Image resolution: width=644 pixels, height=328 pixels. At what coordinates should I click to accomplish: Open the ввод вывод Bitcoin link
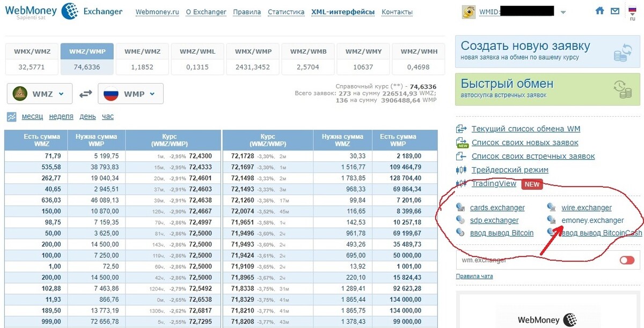coord(502,233)
